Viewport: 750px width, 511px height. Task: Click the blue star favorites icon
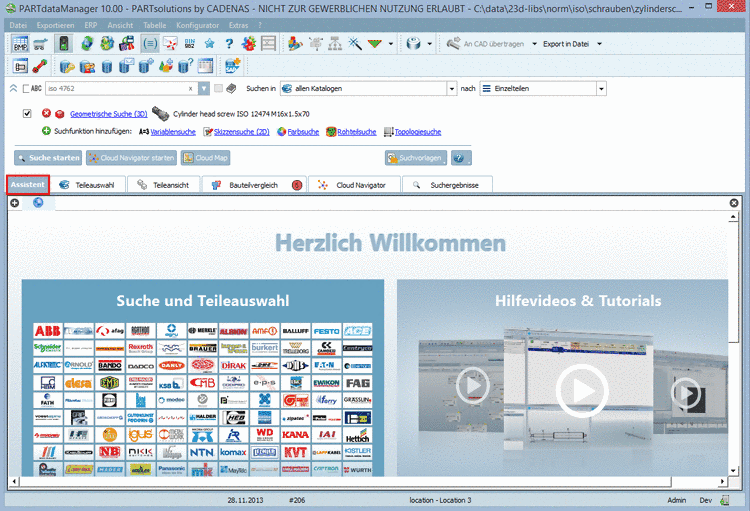pyautogui.click(x=210, y=44)
